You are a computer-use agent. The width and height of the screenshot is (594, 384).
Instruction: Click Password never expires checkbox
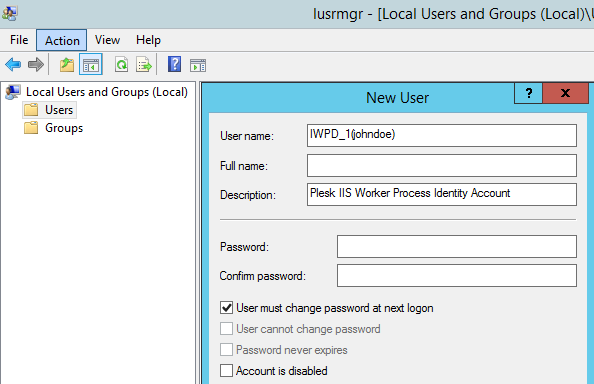point(227,350)
